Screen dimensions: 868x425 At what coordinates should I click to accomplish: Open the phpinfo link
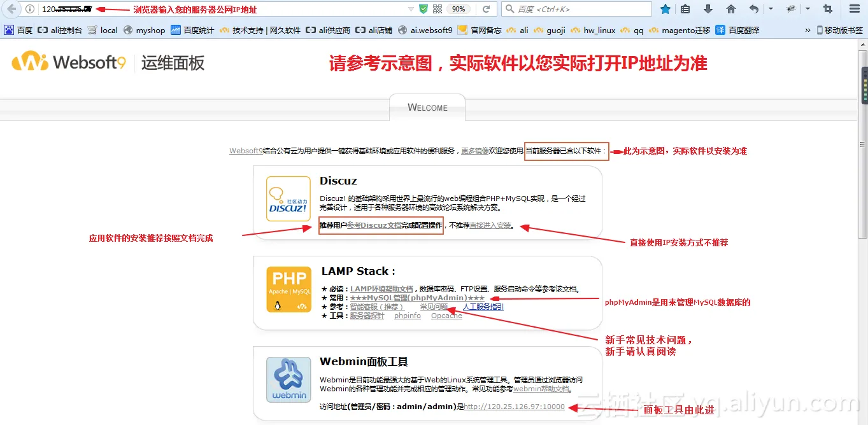(x=408, y=316)
